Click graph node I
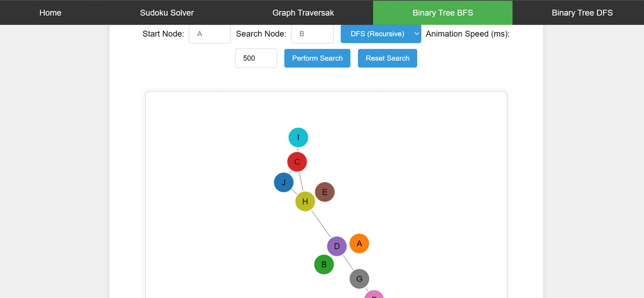Image resolution: width=644 pixels, height=298 pixels. (298, 137)
